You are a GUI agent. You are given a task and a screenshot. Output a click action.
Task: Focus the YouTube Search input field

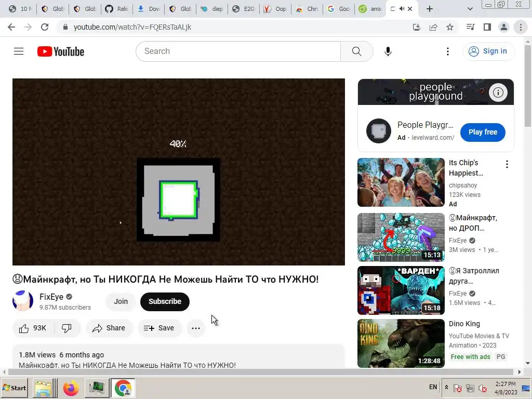pos(238,51)
